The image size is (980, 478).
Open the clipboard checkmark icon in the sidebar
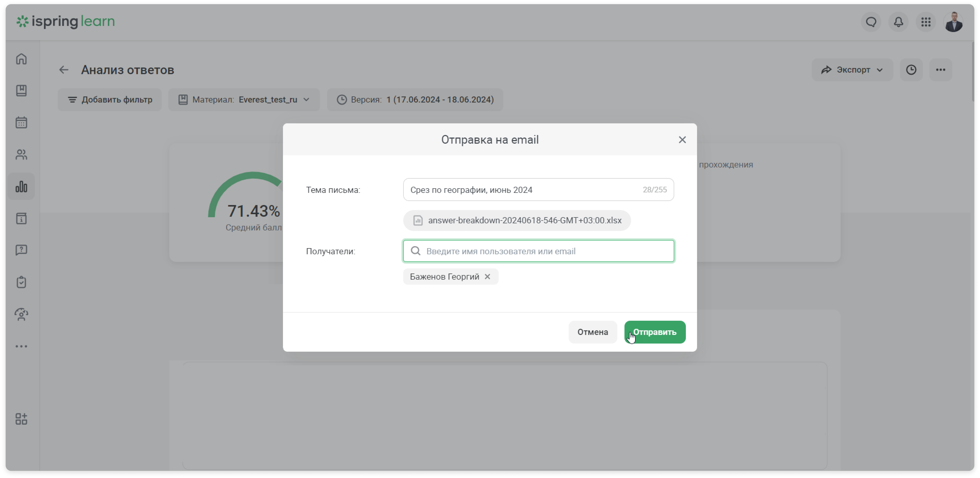click(21, 282)
